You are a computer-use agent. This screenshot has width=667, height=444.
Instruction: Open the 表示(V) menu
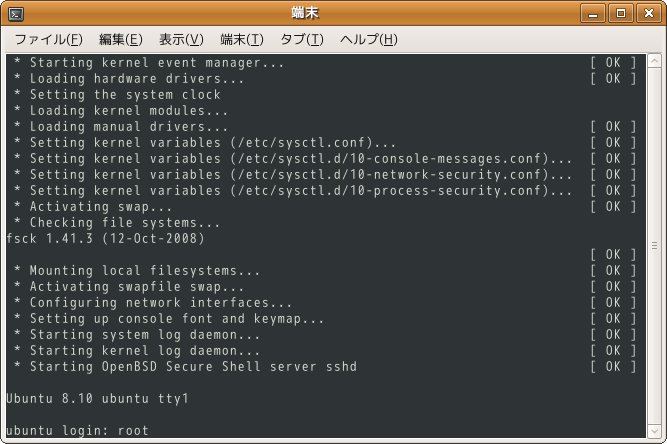pos(181,39)
